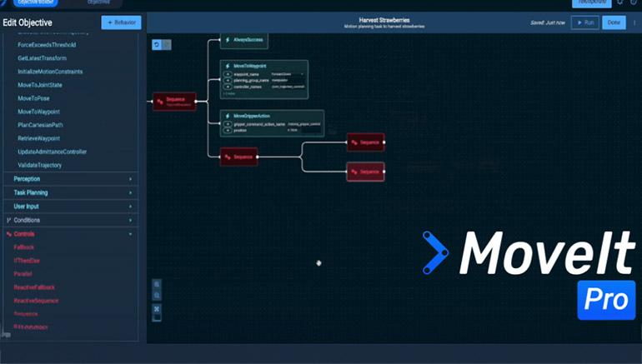Select GetLatestTransform in behavior list

[42, 58]
